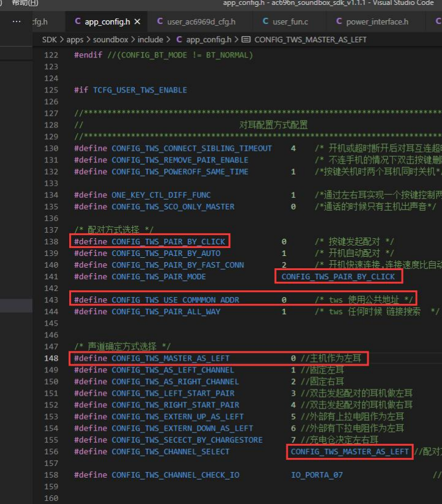Click CONFIG_TWS_PAIR_BY_CLICK on line 138
This screenshot has height=504, width=442.
pos(168,241)
